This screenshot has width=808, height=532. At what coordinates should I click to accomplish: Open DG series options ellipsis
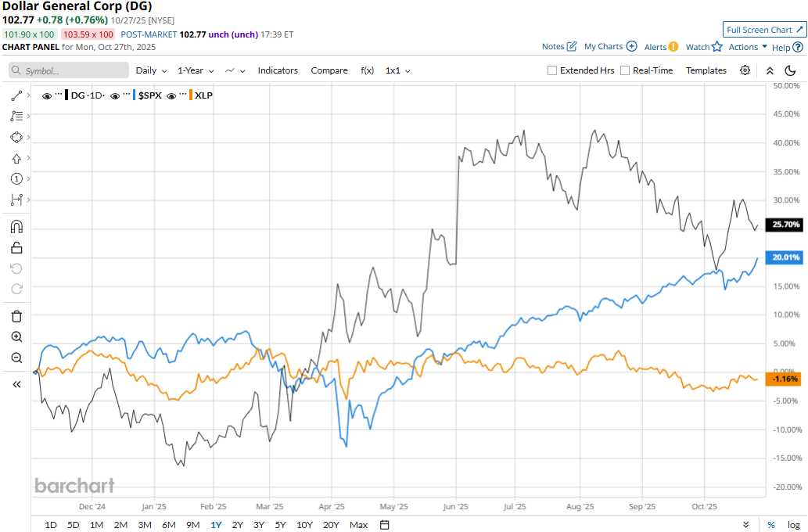(x=58, y=95)
